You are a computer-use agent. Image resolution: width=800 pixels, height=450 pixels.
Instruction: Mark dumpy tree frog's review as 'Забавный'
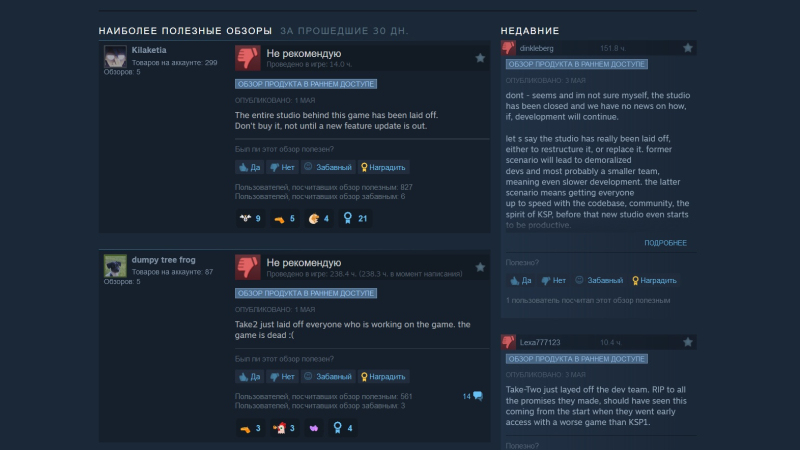coord(328,377)
